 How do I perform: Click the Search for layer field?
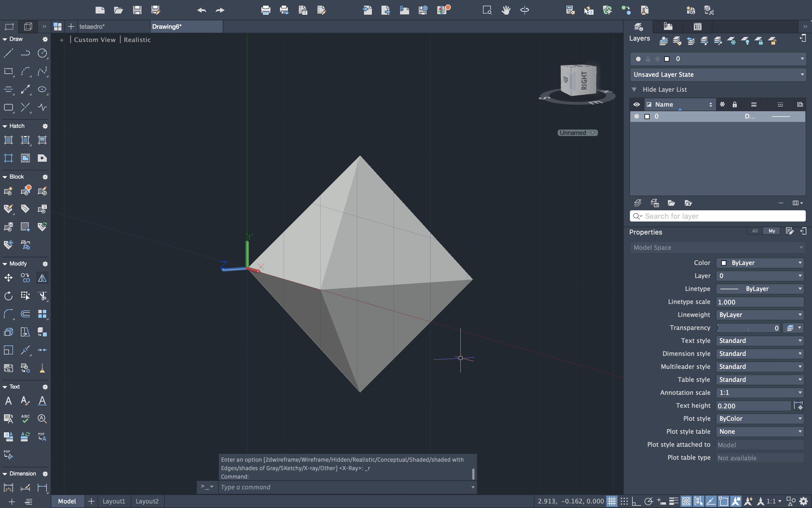pos(718,216)
